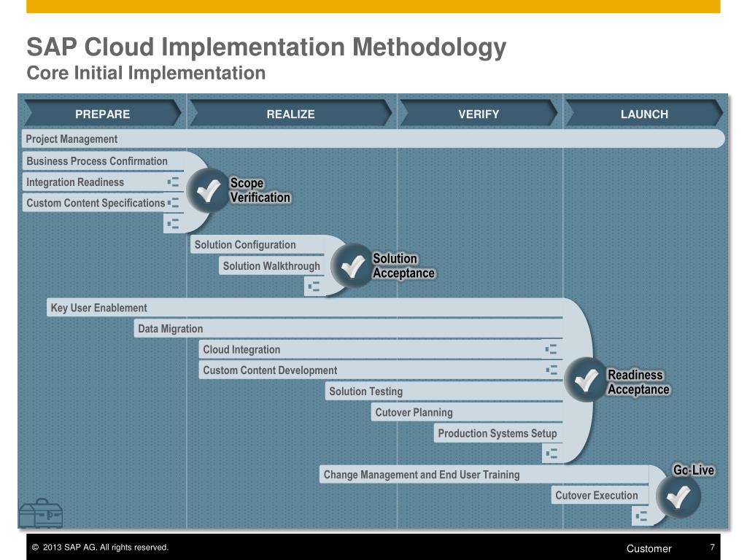747x560 pixels.
Task: Click the hierarchy icon on Integration Readiness row
Action: [174, 182]
